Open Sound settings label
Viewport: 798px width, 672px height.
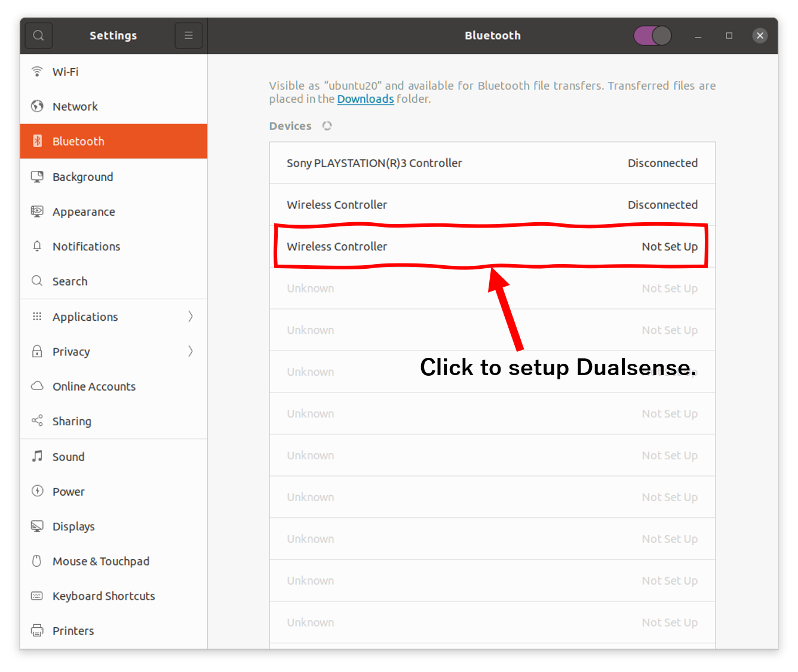(69, 456)
